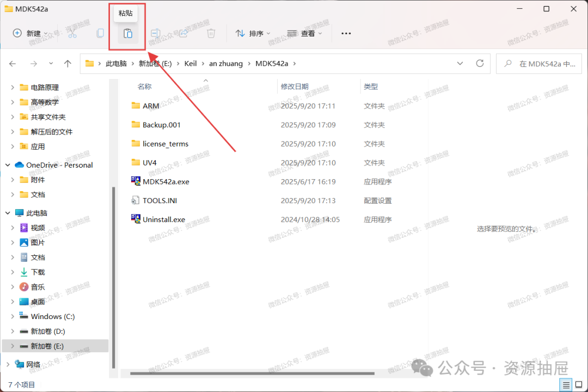Click MDK542a in the address path
This screenshot has height=392, width=588.
pyautogui.click(x=272, y=64)
